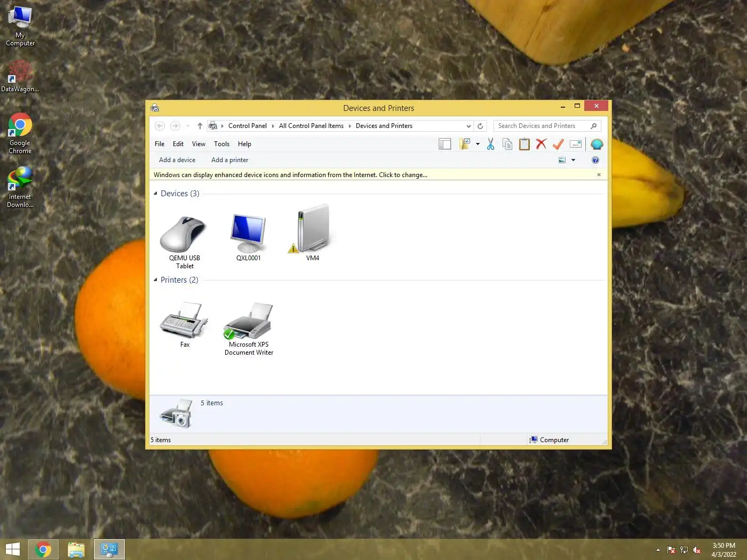Image resolution: width=747 pixels, height=560 pixels.
Task: Click the search magnifier icon
Action: [594, 126]
